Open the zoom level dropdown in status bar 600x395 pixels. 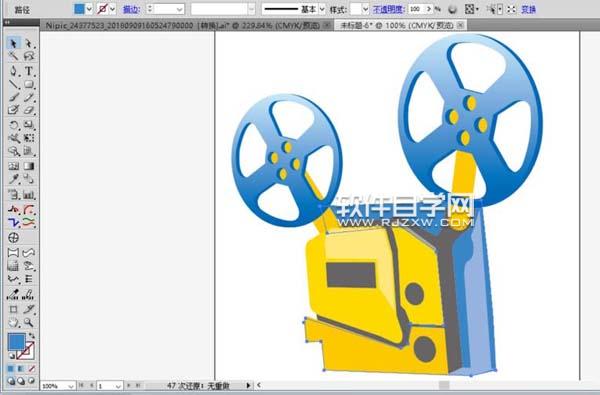70,386
